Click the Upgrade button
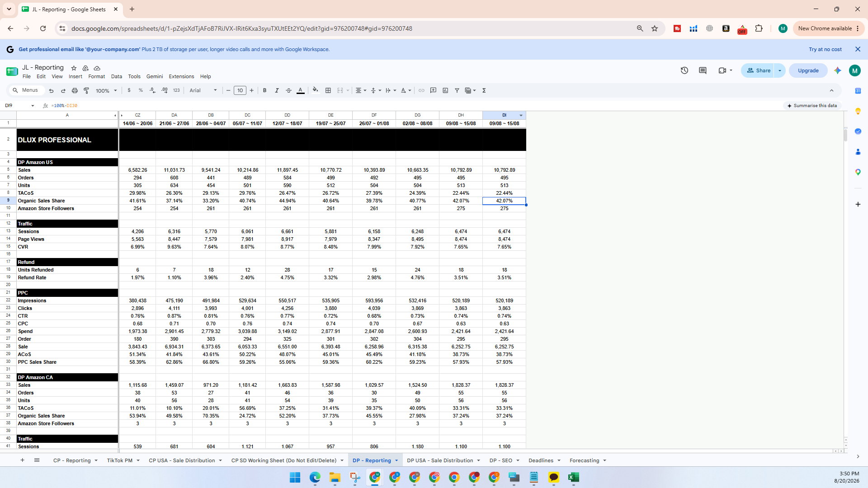This screenshot has width=868, height=488. (808, 70)
